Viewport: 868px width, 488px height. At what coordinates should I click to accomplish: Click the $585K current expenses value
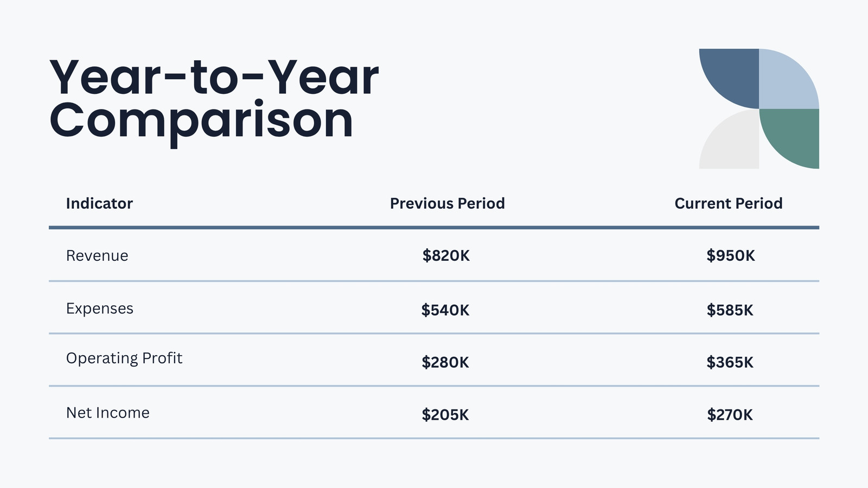pyautogui.click(x=730, y=310)
